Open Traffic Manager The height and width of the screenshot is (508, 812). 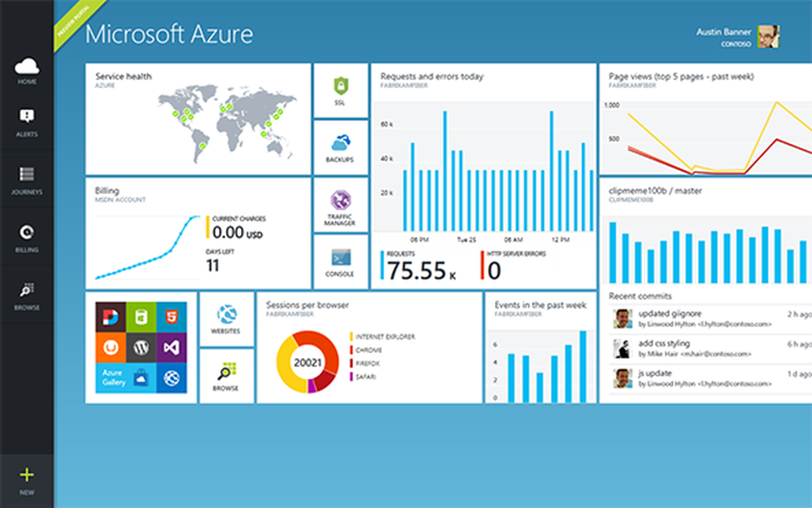[340, 203]
